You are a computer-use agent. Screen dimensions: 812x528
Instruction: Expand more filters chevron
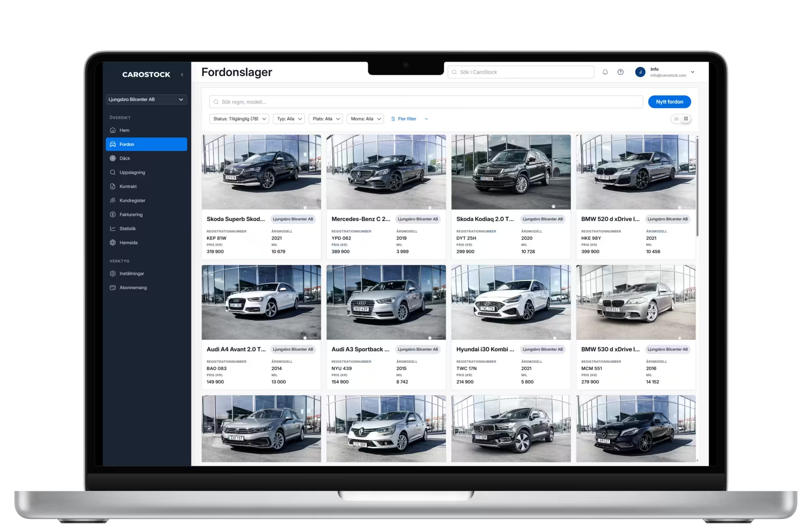point(426,119)
